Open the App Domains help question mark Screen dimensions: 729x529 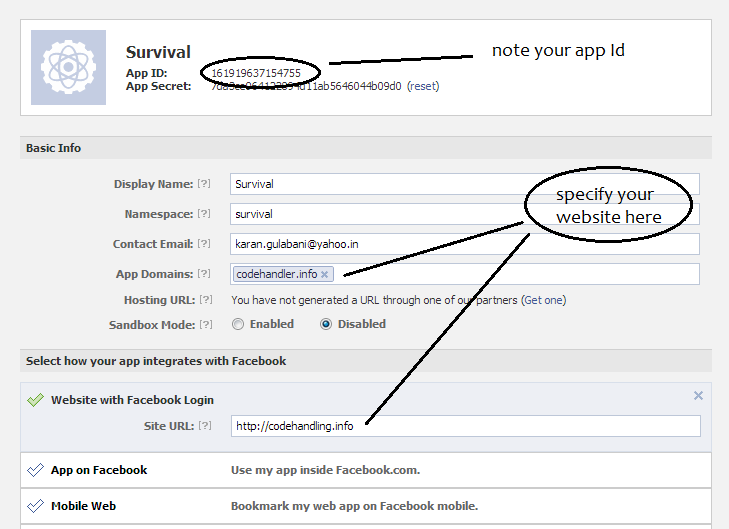[204, 274]
